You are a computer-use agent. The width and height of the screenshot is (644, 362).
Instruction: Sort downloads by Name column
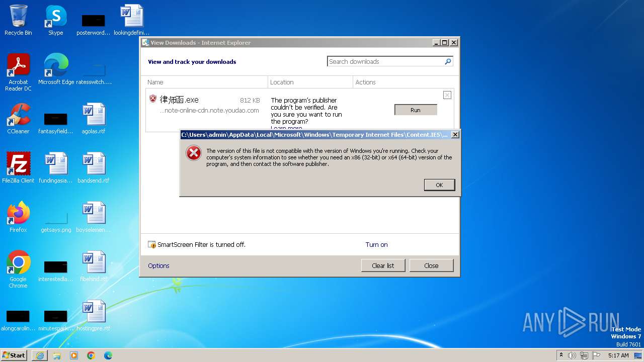206,82
